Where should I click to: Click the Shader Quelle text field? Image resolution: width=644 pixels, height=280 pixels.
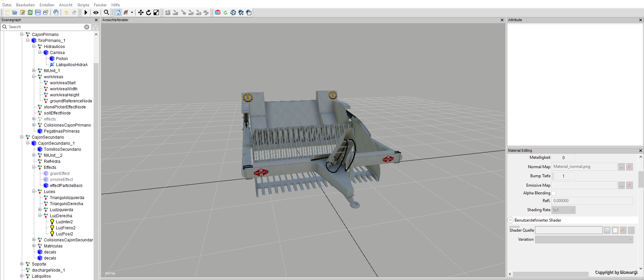coord(569,230)
